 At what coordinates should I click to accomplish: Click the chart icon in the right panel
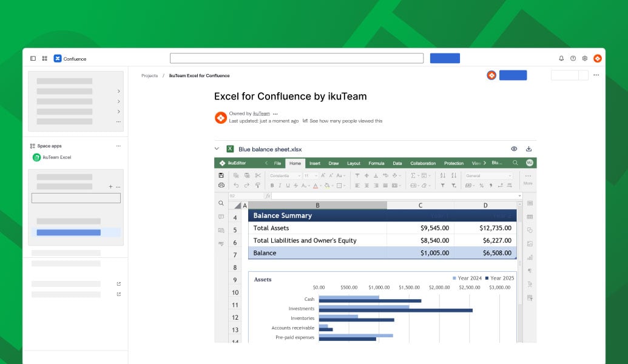click(x=529, y=257)
